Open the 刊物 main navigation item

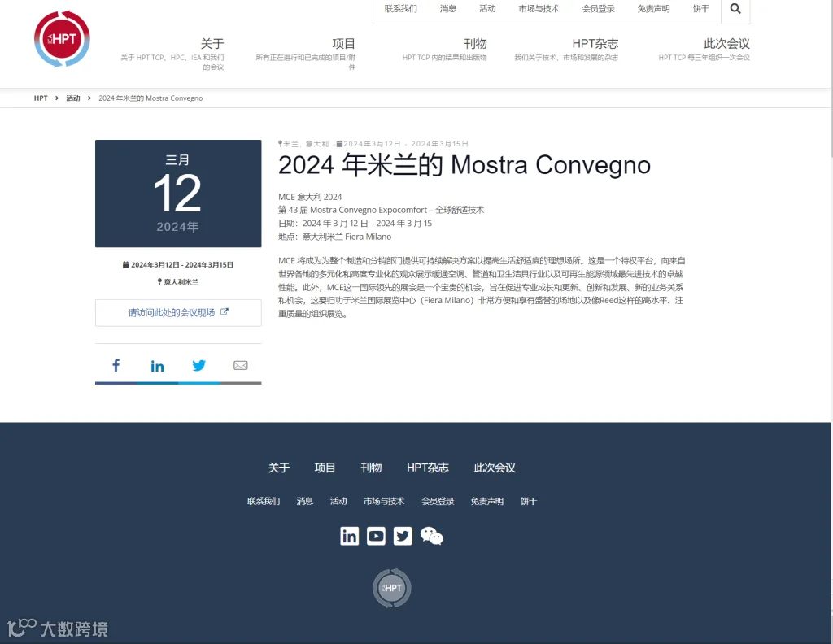(475, 44)
